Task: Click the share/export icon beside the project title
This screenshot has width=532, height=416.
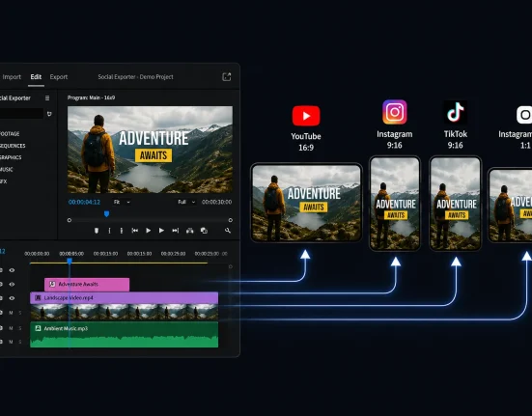Action: coord(226,77)
